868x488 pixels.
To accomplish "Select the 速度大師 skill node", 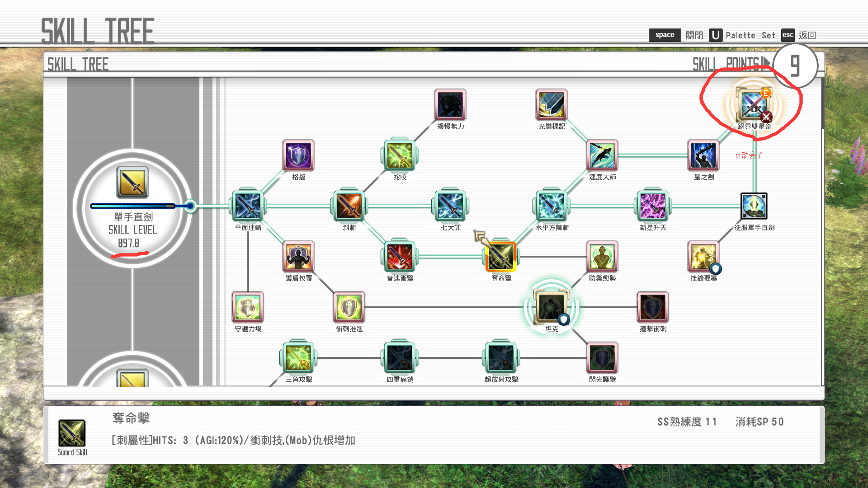I will [602, 155].
